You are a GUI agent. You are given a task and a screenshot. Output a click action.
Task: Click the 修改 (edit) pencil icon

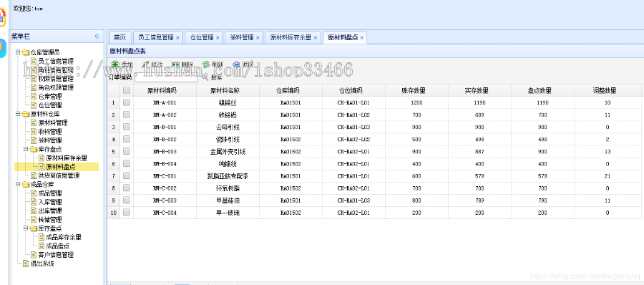[145, 64]
